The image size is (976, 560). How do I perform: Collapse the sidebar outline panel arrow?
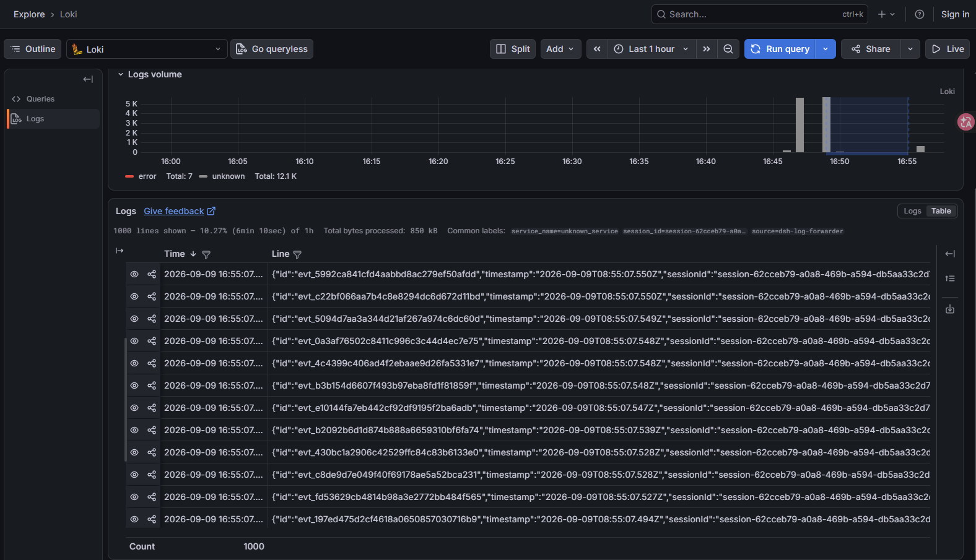coord(88,79)
